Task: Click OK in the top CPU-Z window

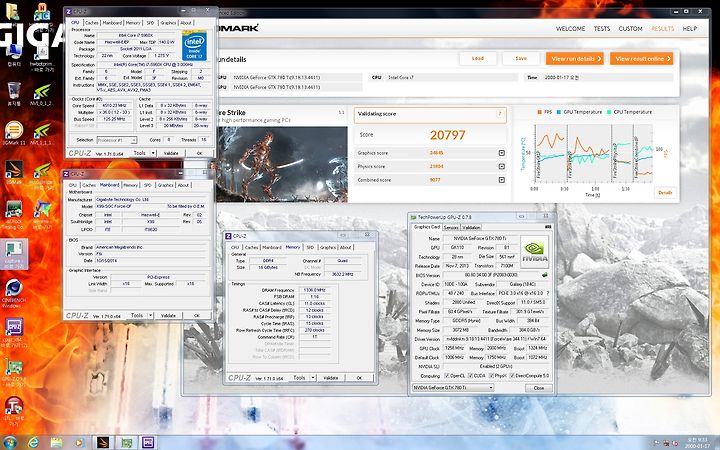Action: click(199, 153)
